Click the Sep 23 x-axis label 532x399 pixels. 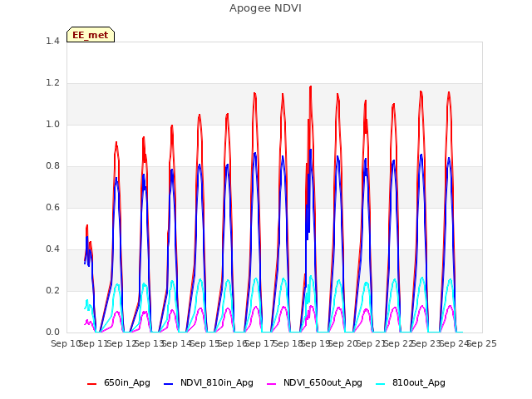point(426,343)
